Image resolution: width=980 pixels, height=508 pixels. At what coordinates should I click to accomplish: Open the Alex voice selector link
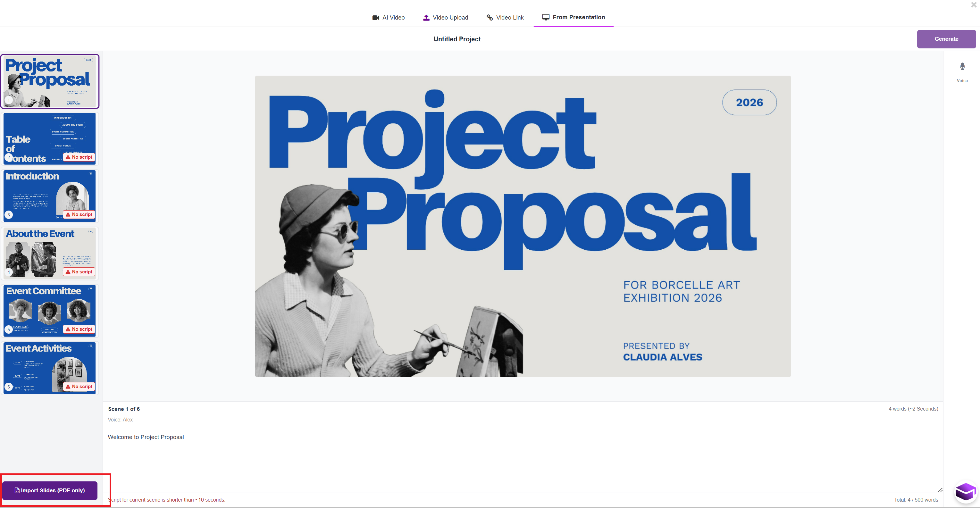[128, 420]
